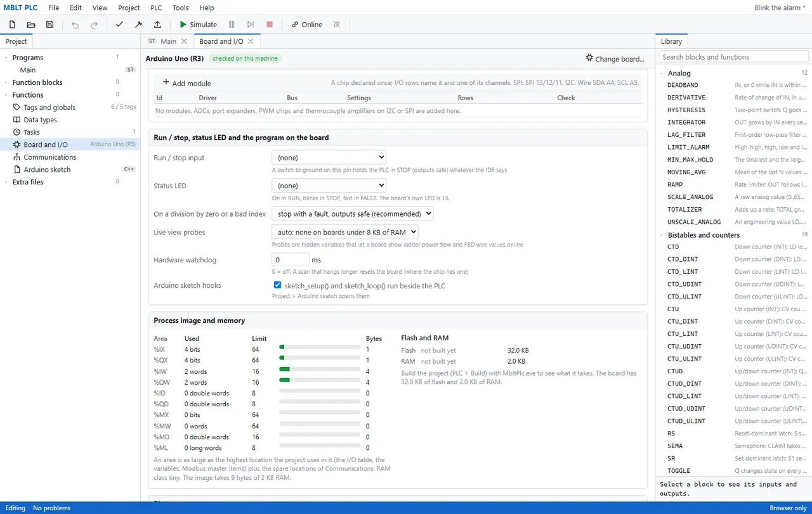Viewport: 812px width, 514px height.
Task: Go online with the Online button
Action: [307, 25]
